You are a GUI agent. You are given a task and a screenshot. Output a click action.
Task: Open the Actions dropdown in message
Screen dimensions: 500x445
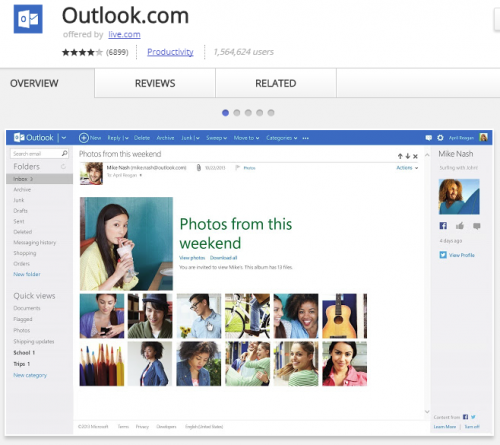pyautogui.click(x=407, y=168)
